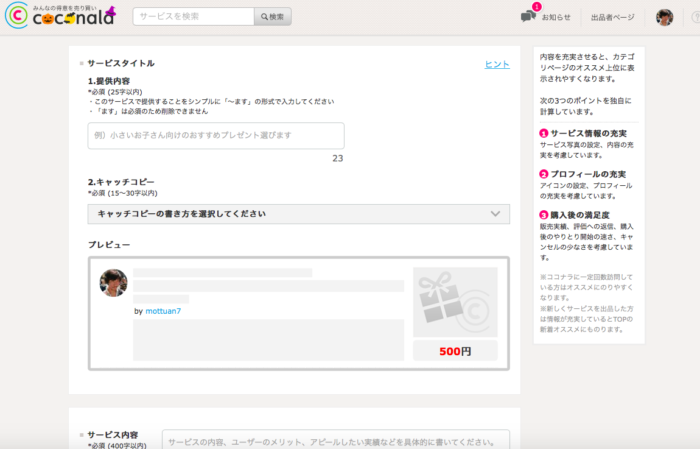The image size is (700, 449).
Task: Click the pink number 2 bullet icon
Action: coord(544,174)
